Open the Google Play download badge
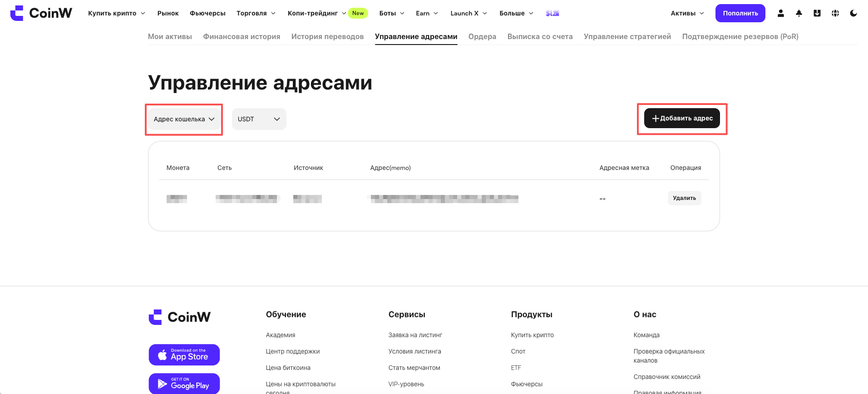 [184, 384]
